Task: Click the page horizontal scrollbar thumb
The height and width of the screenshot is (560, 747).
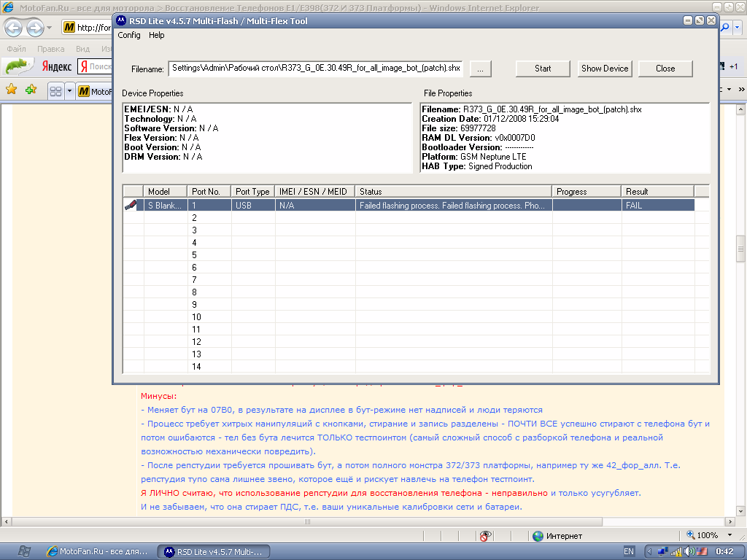Action: (x=307, y=521)
